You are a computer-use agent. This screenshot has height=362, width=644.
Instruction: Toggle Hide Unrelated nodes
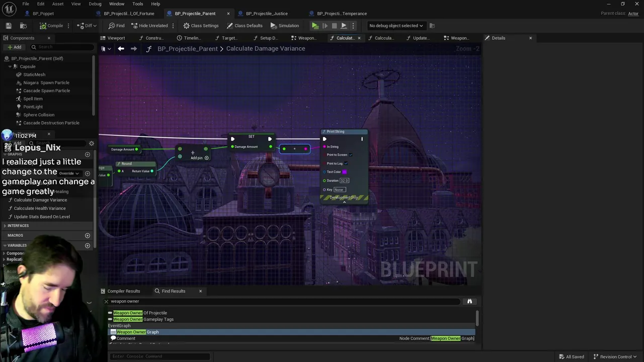pos(149,26)
